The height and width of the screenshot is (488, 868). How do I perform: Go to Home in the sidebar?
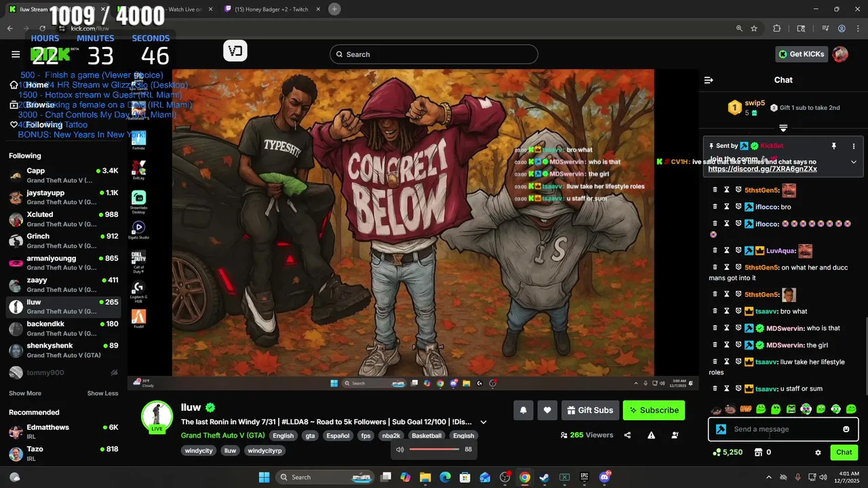tap(29, 85)
